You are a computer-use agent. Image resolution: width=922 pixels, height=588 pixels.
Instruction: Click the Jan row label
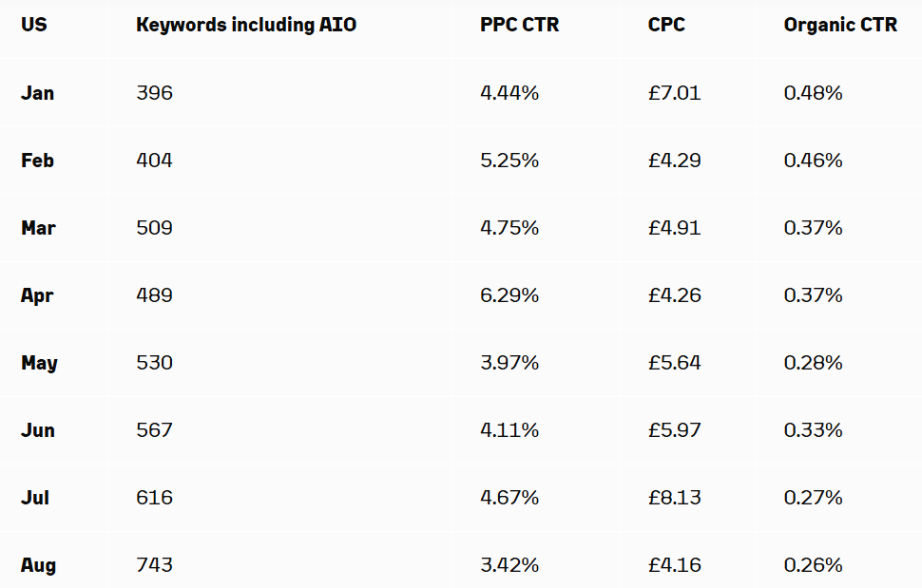[37, 93]
